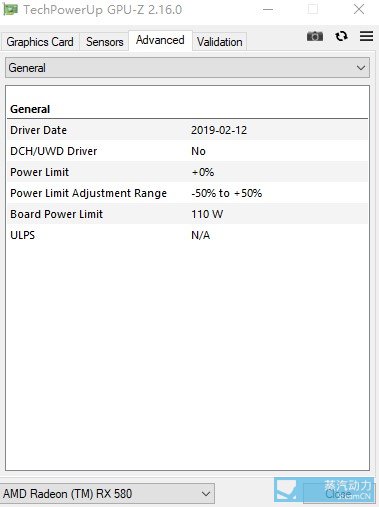Go to the Validation tab
This screenshot has height=507, width=379.
[220, 42]
